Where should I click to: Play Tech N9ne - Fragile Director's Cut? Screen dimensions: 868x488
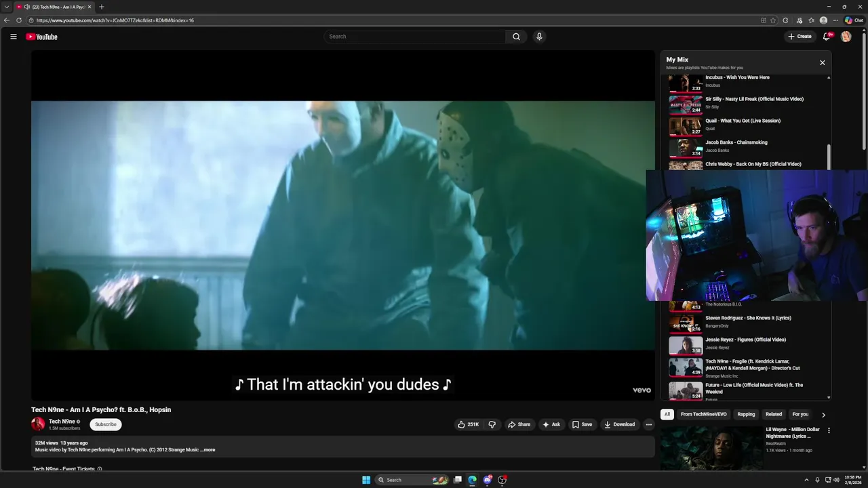coord(754,365)
